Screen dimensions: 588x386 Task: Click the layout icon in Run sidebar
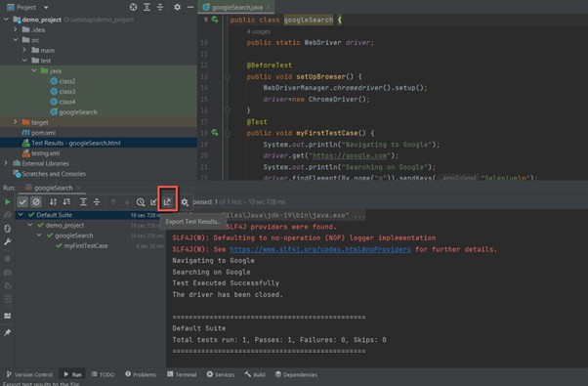7,316
